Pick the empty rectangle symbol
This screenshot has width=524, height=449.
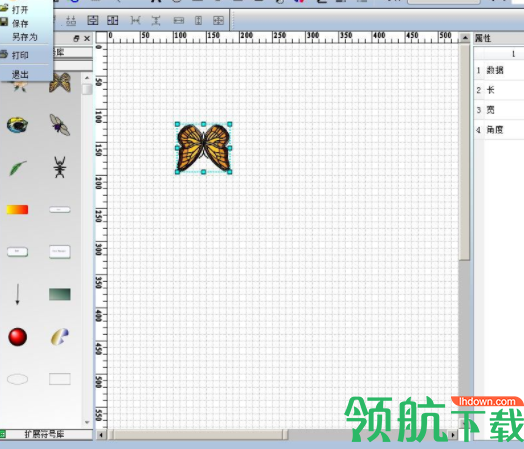pos(60,379)
